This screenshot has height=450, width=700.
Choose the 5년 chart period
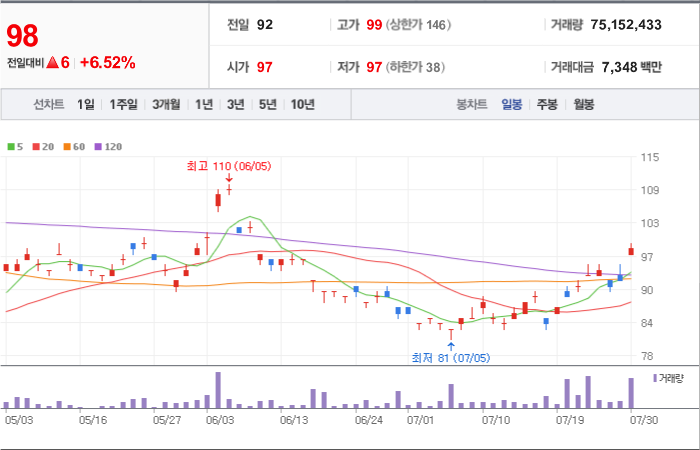[x=267, y=104]
